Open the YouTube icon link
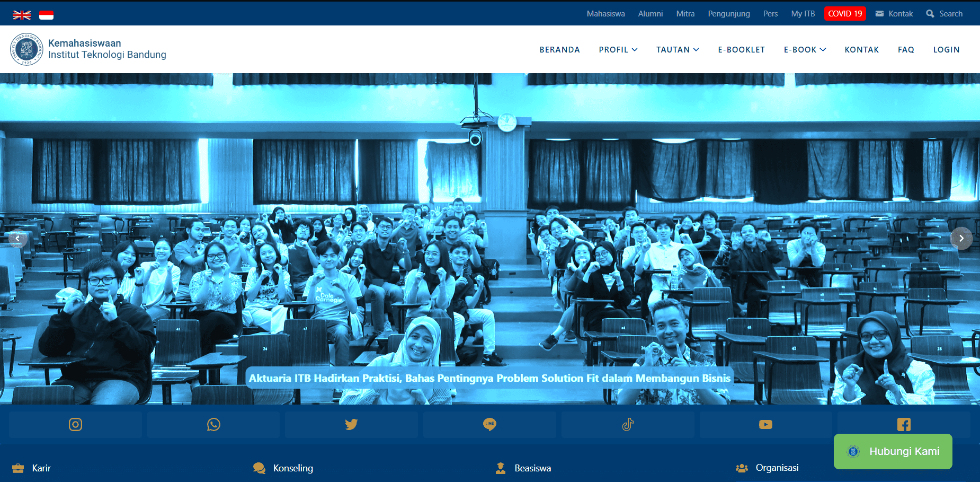980x482 pixels. pyautogui.click(x=765, y=425)
